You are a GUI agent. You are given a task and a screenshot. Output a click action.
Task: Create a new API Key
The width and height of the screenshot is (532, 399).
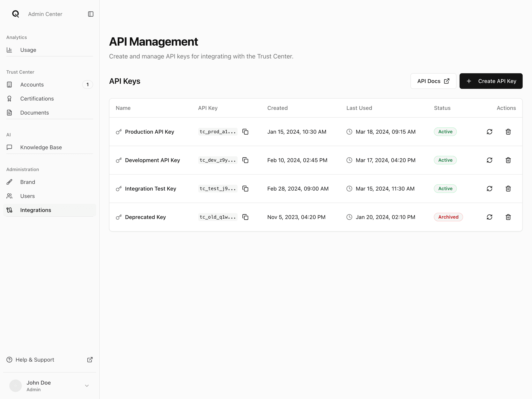[491, 81]
